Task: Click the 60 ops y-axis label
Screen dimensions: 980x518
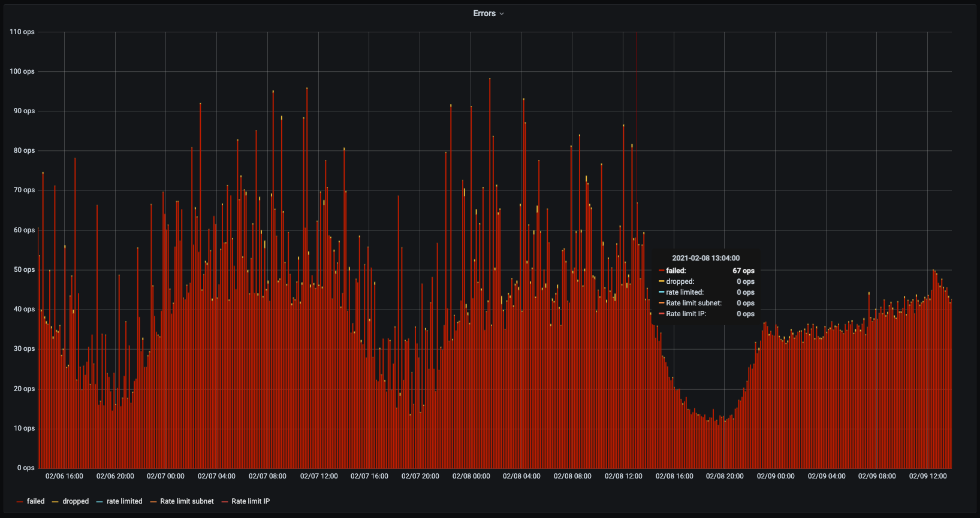Action: coord(24,230)
